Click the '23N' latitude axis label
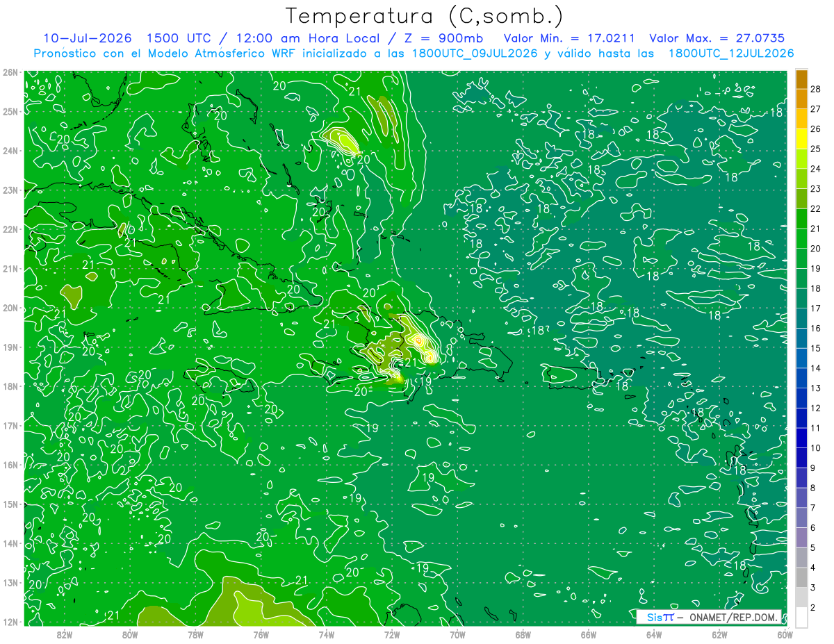The height and width of the screenshot is (644, 834). pyautogui.click(x=10, y=190)
